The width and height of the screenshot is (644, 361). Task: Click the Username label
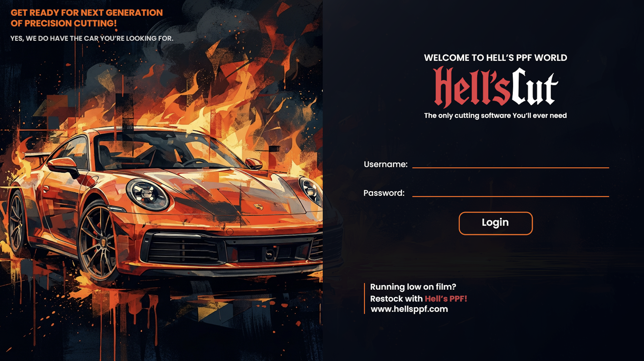[x=386, y=164]
